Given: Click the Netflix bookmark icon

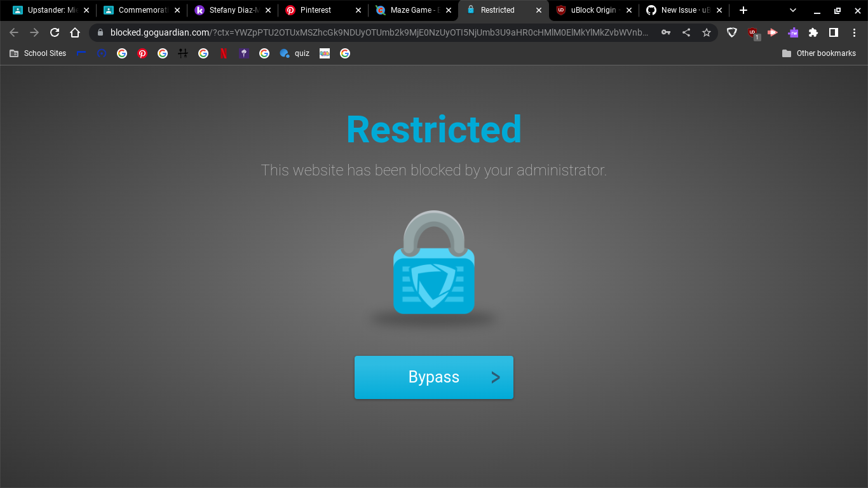Looking at the screenshot, I should (x=223, y=53).
